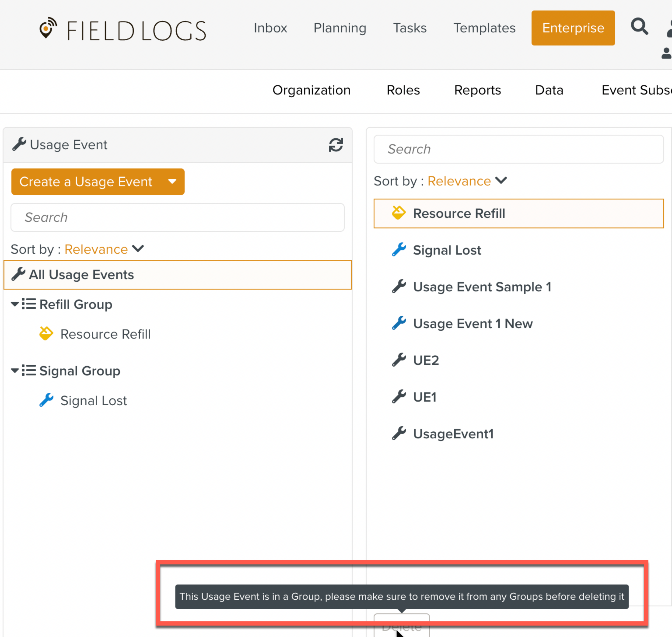The height and width of the screenshot is (637, 672).
Task: Click the left panel Search field
Action: [x=177, y=217]
